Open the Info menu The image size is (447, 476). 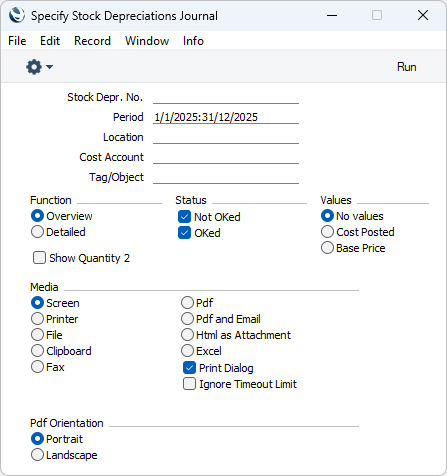coord(193,41)
